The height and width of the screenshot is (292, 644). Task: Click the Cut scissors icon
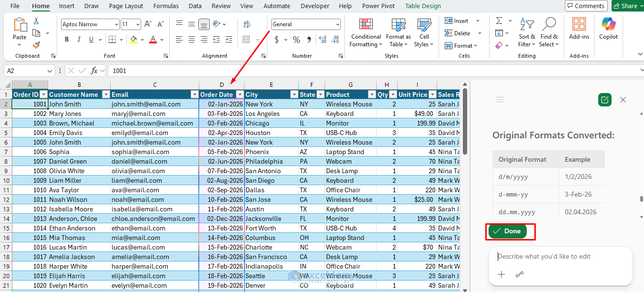point(36,21)
